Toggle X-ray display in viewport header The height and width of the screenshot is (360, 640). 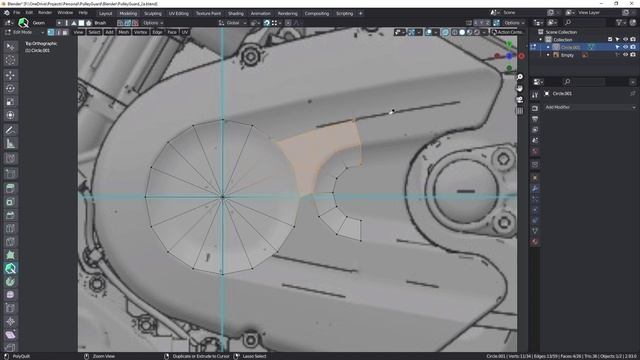pos(445,32)
